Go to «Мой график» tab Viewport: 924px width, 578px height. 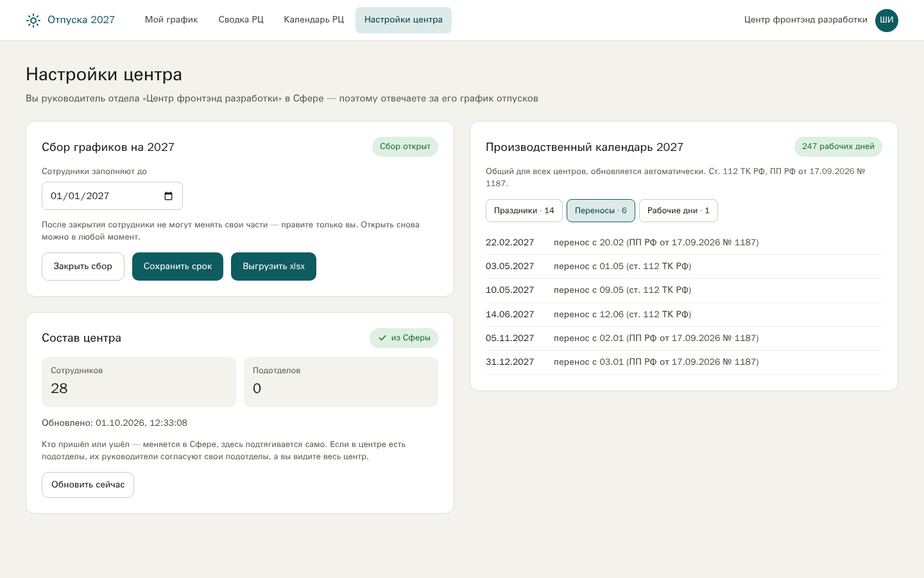tap(171, 20)
